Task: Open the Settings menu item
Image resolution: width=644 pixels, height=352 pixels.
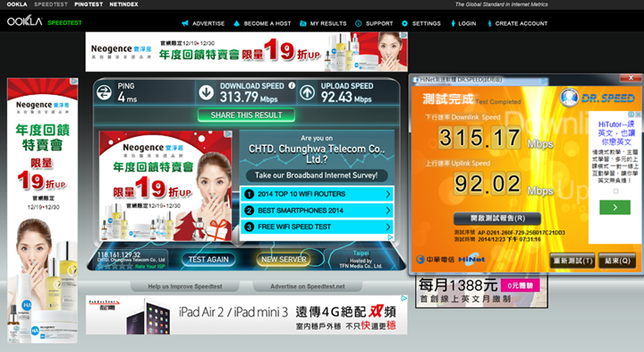Action: pyautogui.click(x=421, y=23)
